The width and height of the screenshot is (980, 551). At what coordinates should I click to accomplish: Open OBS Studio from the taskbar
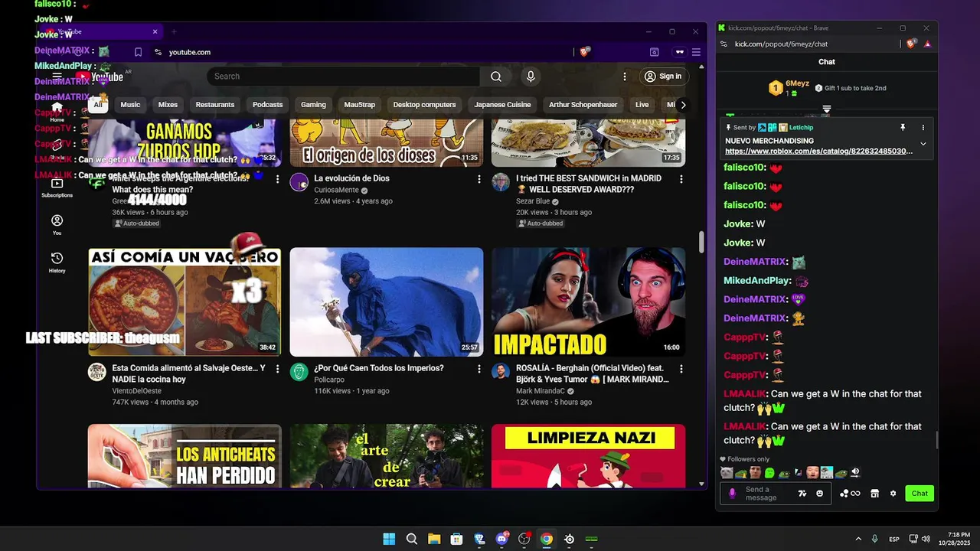[x=524, y=539]
